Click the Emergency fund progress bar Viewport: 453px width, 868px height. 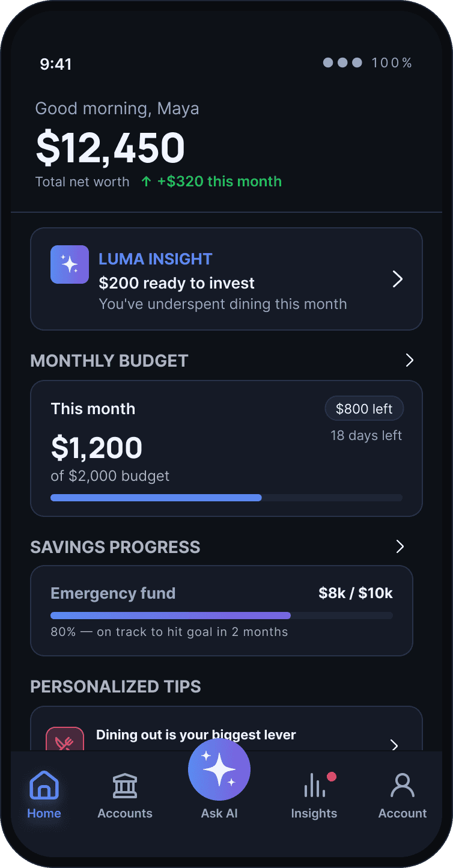coord(222,616)
